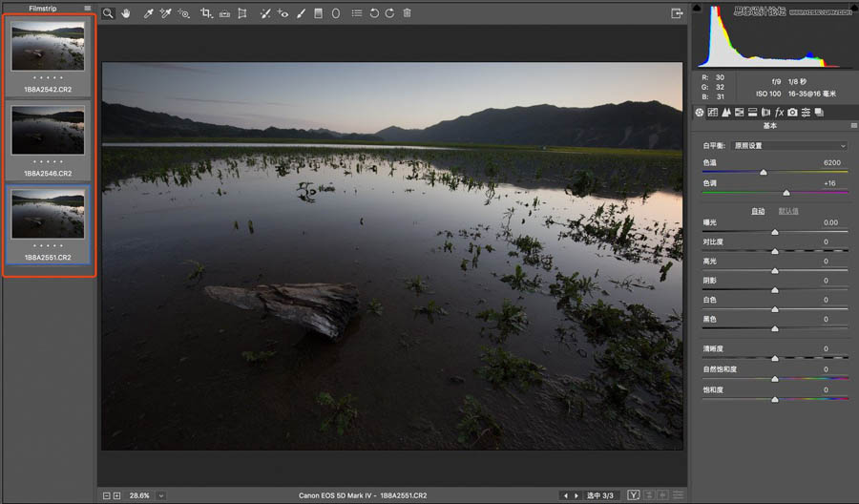Click the zoom in plus button

pyautogui.click(x=116, y=495)
